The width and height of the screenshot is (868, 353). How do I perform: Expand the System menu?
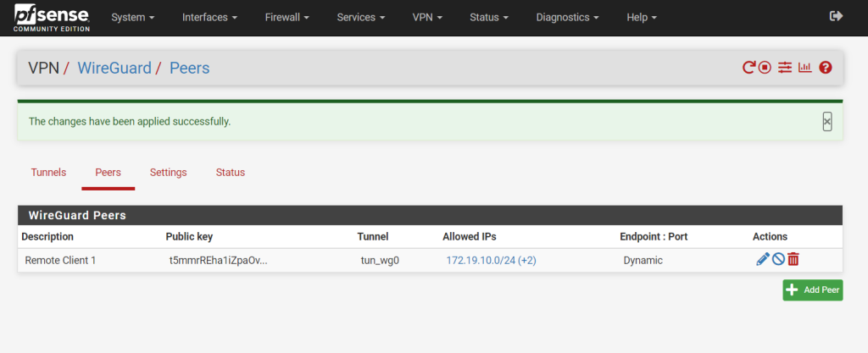click(x=133, y=18)
